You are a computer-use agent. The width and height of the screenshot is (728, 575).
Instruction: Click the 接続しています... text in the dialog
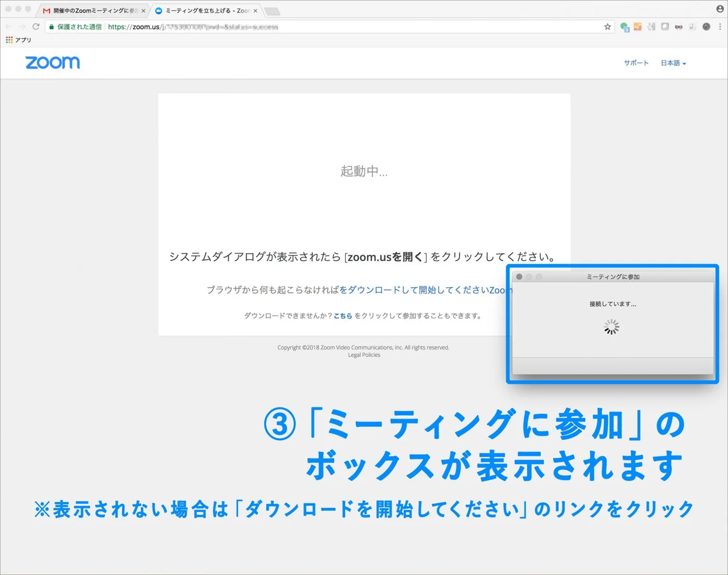point(613,304)
